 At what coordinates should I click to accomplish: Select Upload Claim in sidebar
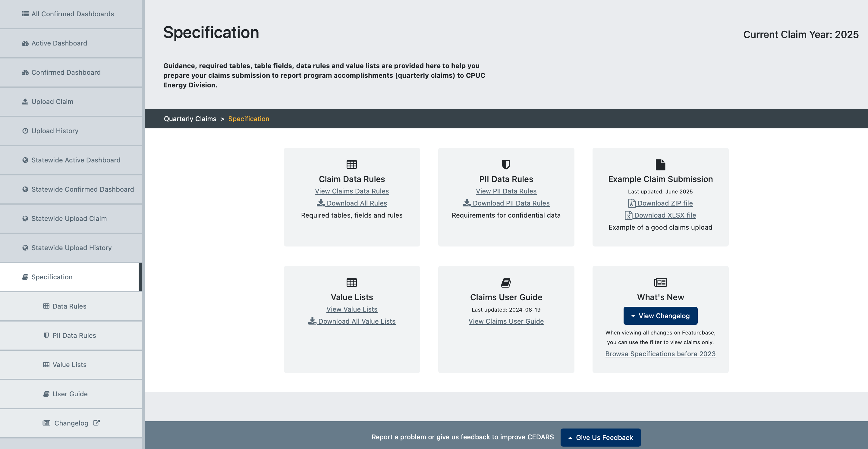[71, 101]
